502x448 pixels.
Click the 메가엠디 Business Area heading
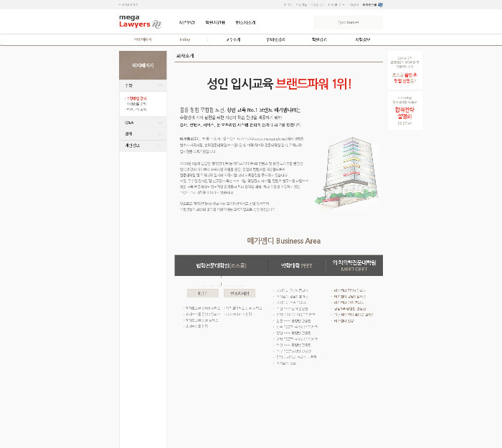pyautogui.click(x=284, y=241)
